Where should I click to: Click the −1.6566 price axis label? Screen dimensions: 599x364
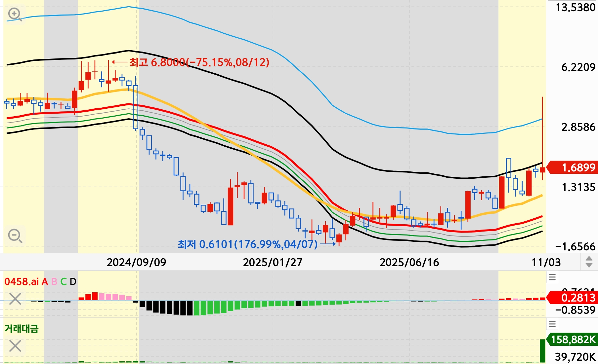[x=576, y=246]
